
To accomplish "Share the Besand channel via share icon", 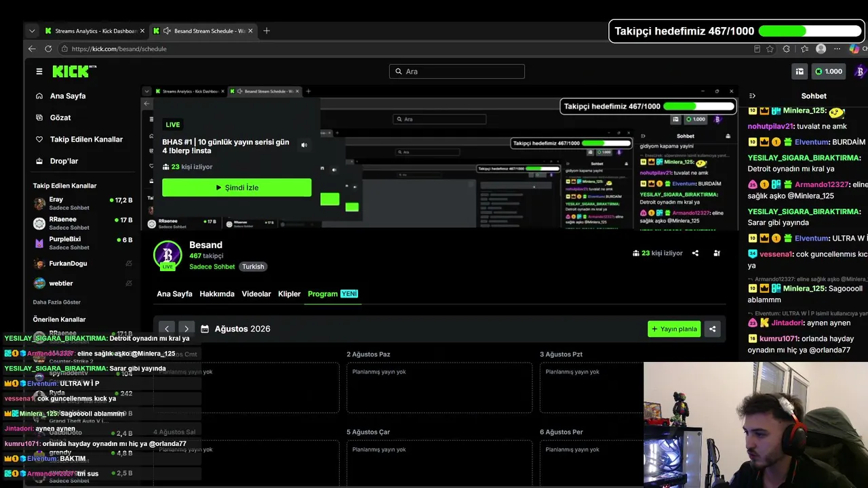I will click(695, 253).
